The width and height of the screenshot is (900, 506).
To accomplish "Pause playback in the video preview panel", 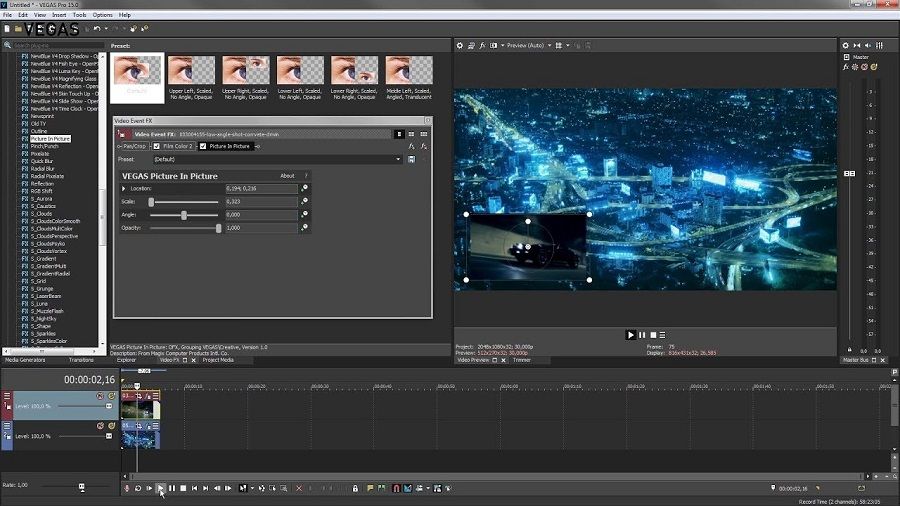I will coord(642,335).
